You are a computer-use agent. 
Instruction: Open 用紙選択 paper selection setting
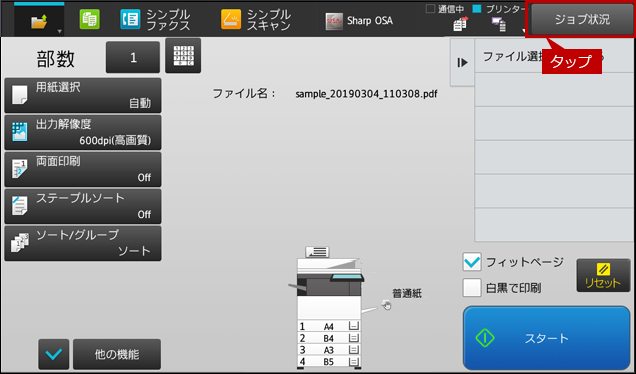(83, 95)
